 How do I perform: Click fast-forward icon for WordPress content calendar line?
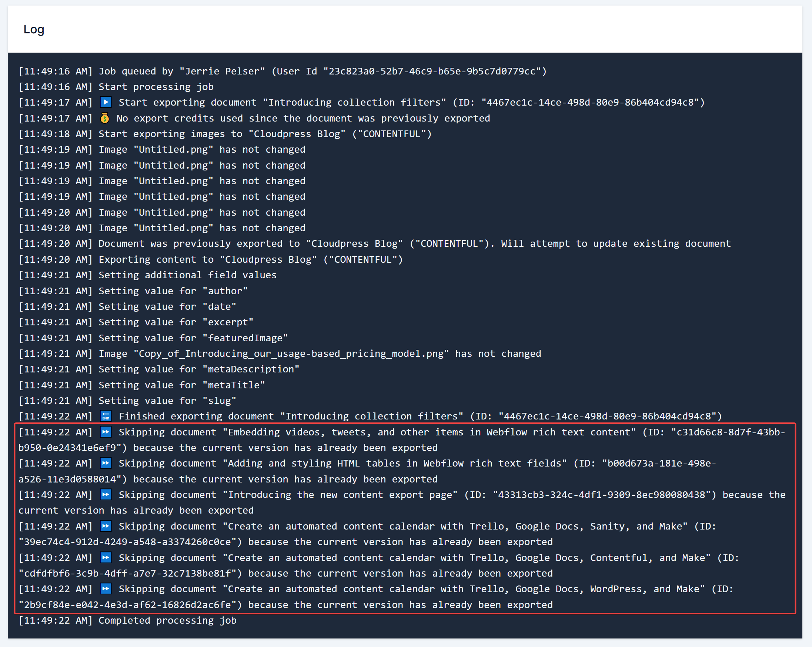[106, 588]
